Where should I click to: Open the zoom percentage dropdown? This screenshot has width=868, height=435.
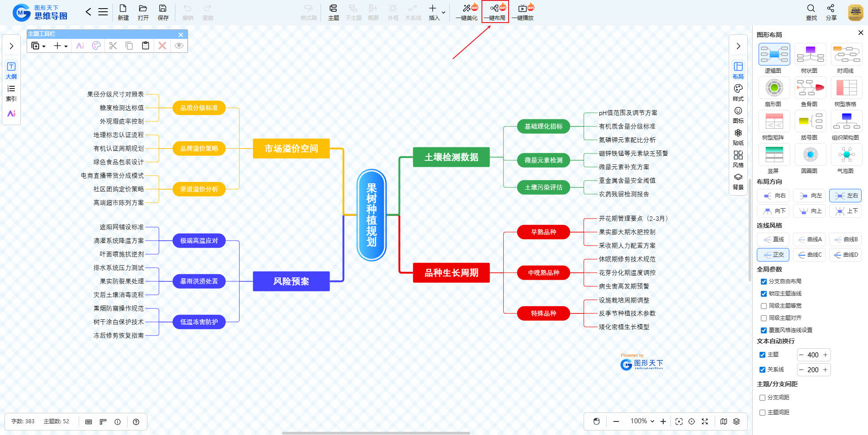[x=642, y=421]
